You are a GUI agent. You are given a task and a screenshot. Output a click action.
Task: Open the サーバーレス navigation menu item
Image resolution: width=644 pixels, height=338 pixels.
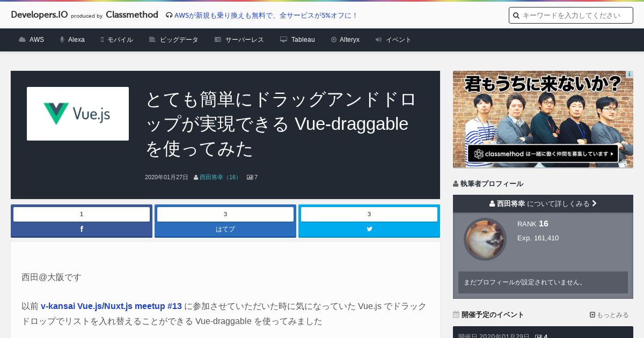(x=245, y=40)
